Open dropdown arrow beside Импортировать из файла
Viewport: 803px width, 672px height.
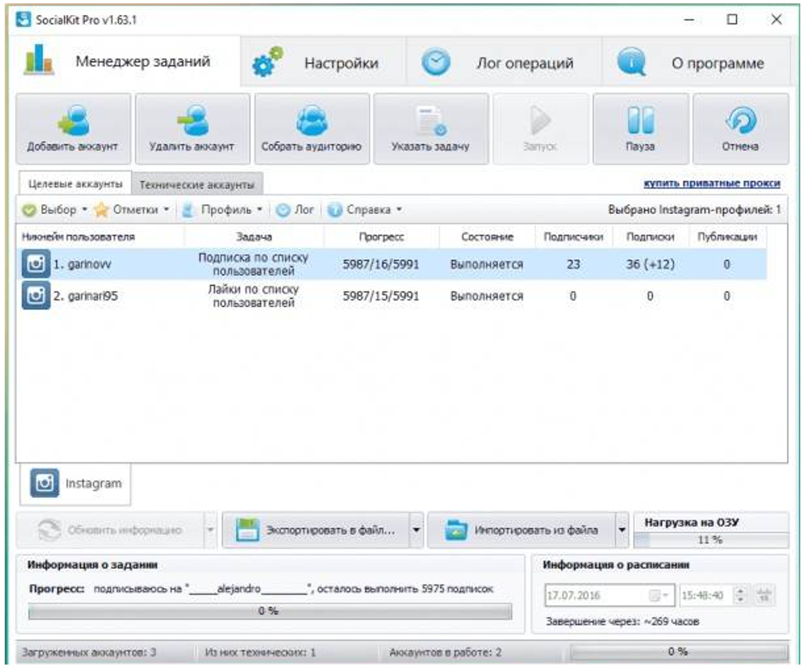coord(622,529)
